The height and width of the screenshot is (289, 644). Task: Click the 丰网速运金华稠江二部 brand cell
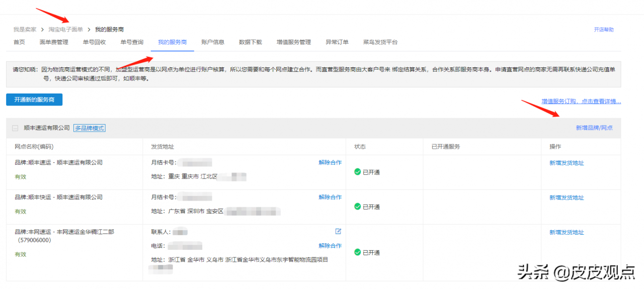(x=64, y=236)
